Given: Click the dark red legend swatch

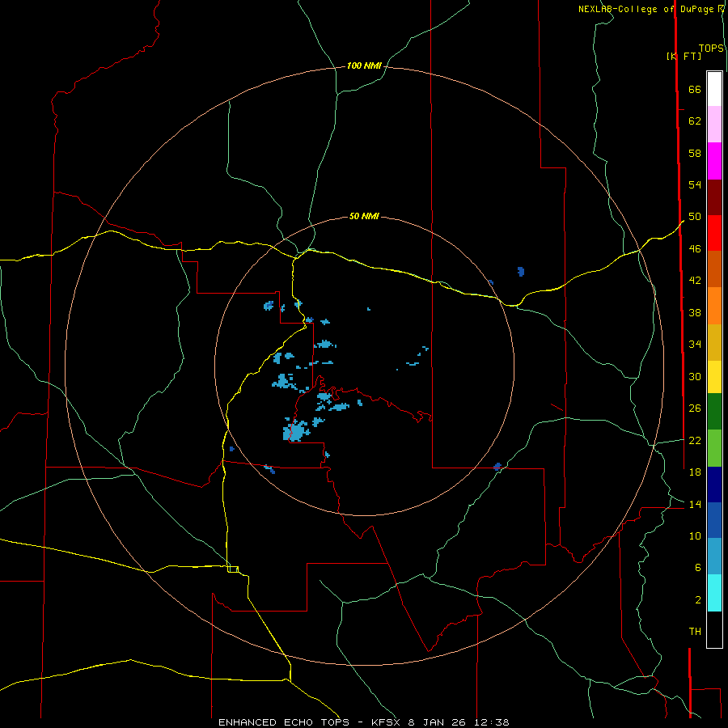Looking at the screenshot, I should 714,197.
